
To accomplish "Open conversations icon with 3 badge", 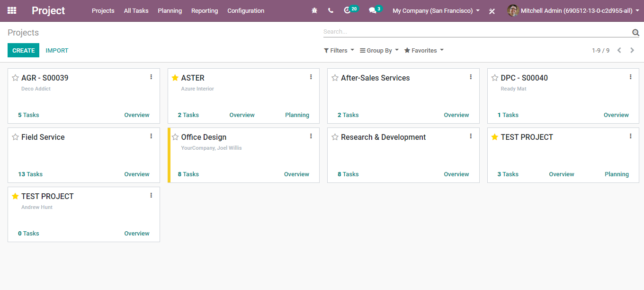I will (376, 10).
